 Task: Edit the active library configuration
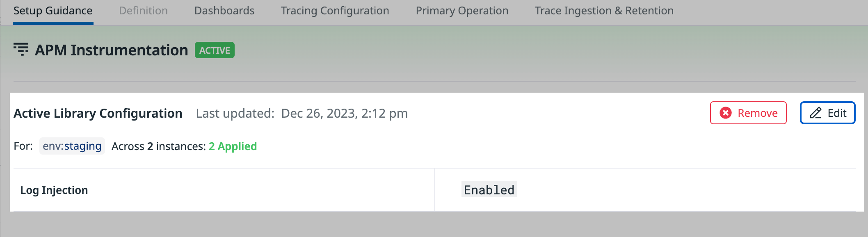coord(827,113)
